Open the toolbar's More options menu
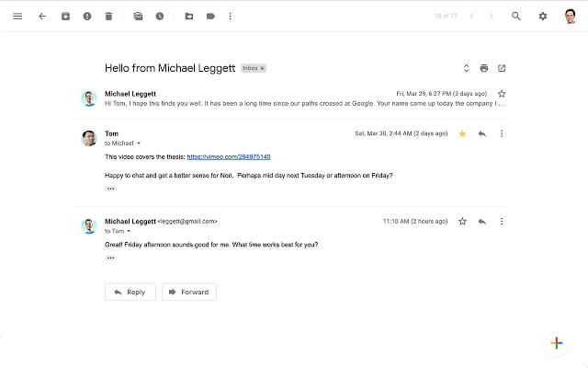This screenshot has width=588, height=368. pyautogui.click(x=230, y=17)
